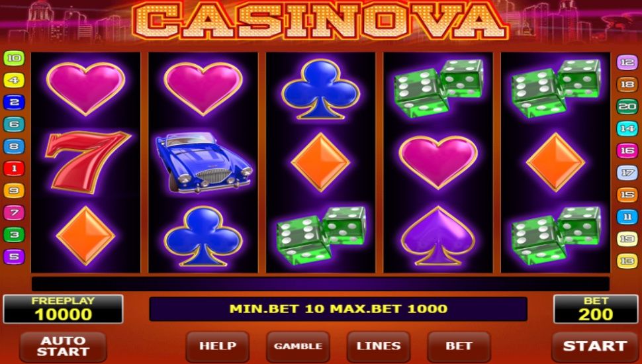Click the AUTO START button

pyautogui.click(x=63, y=346)
